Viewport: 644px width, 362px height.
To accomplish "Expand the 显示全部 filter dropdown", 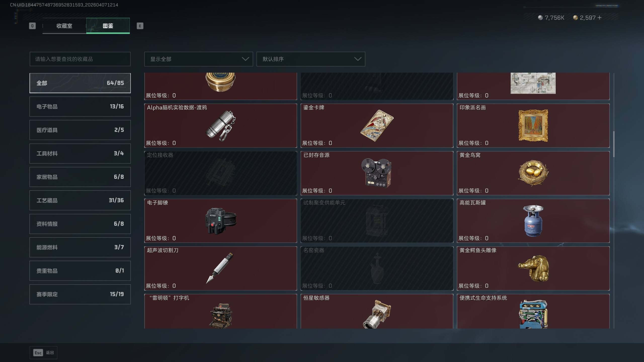I will (198, 59).
